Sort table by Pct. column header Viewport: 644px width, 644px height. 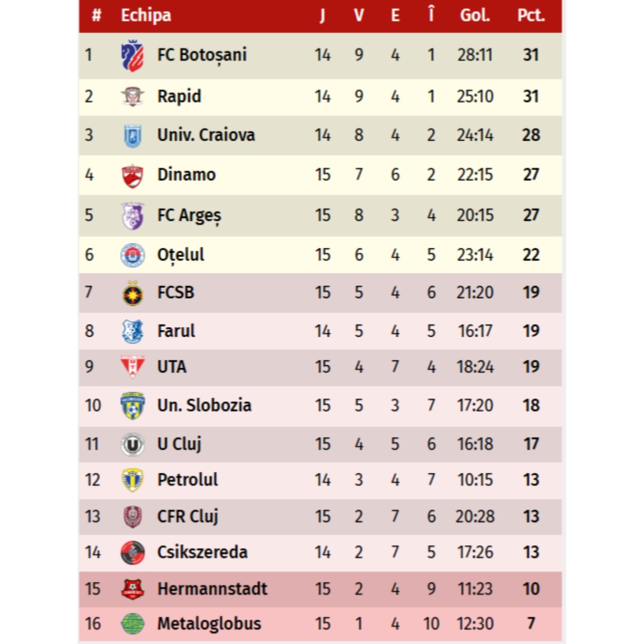[x=531, y=16]
